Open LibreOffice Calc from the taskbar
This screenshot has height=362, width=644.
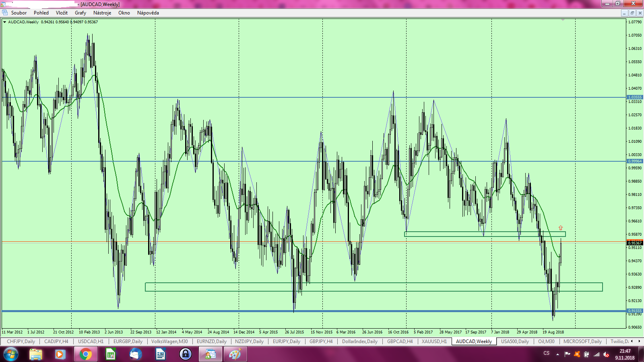[x=110, y=354]
